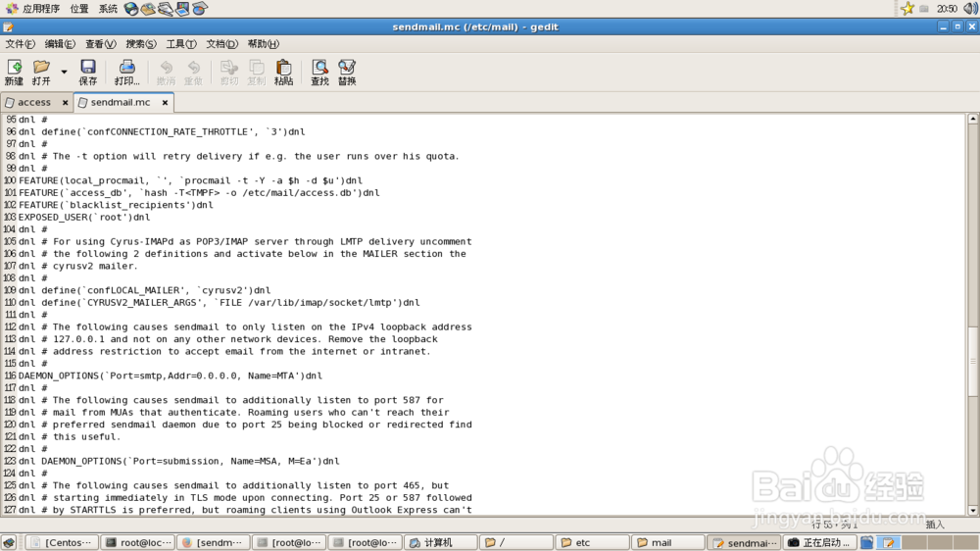Switch to the root@loc terminal taskbar button
The height and width of the screenshot is (551, 980).
[x=137, y=542]
